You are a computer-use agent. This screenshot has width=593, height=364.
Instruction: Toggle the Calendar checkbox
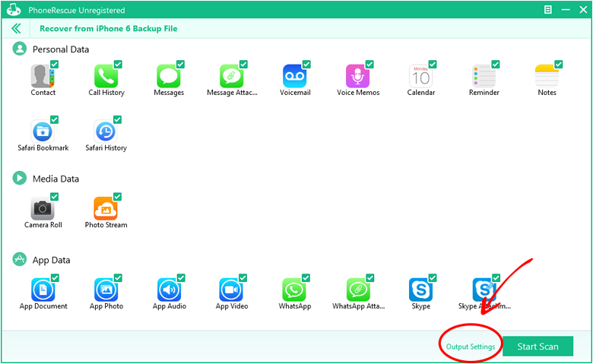point(433,65)
